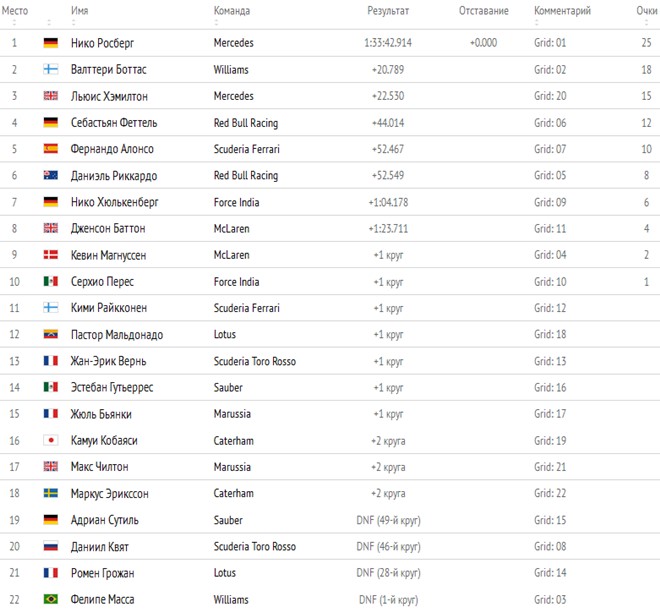Click the Danish flag next to Кевин Магнуссен
660x612 pixels.
[51, 255]
